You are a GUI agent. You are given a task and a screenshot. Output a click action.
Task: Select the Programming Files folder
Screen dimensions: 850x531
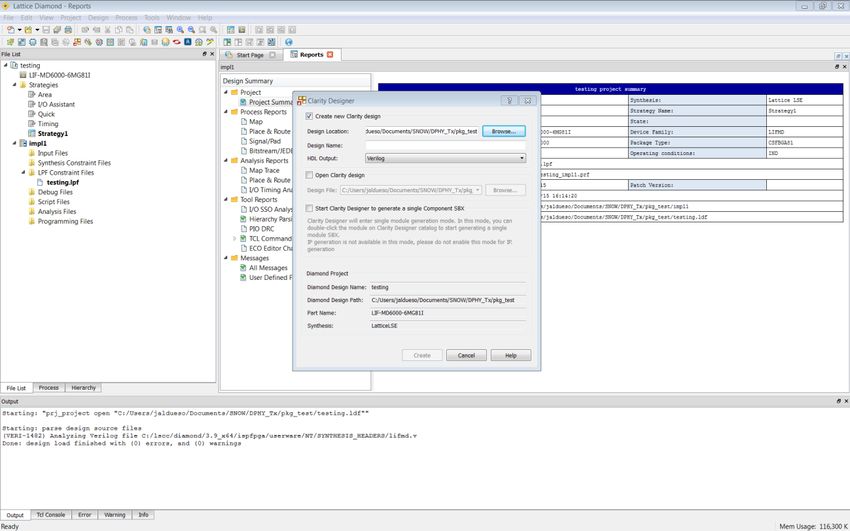coord(65,221)
